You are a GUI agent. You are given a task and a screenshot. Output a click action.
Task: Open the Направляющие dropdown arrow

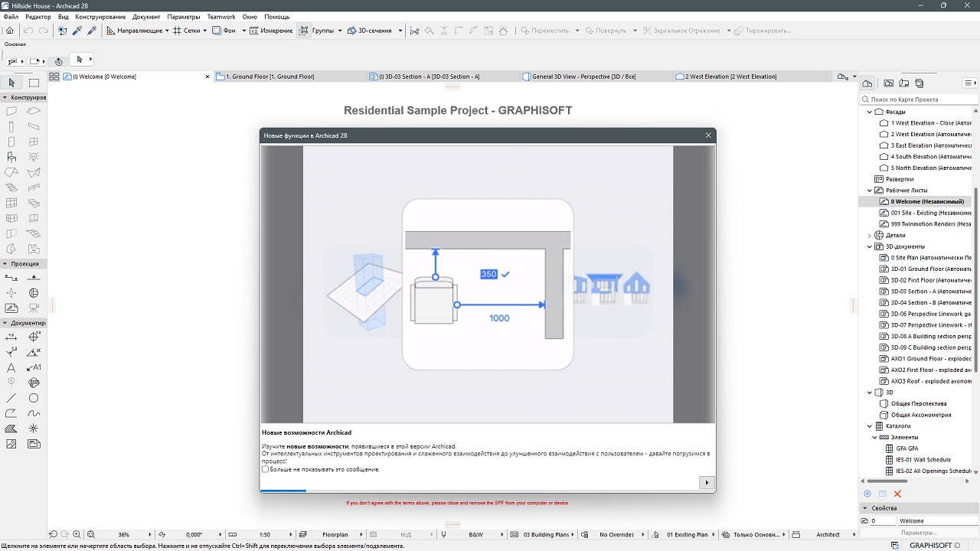coord(167,31)
